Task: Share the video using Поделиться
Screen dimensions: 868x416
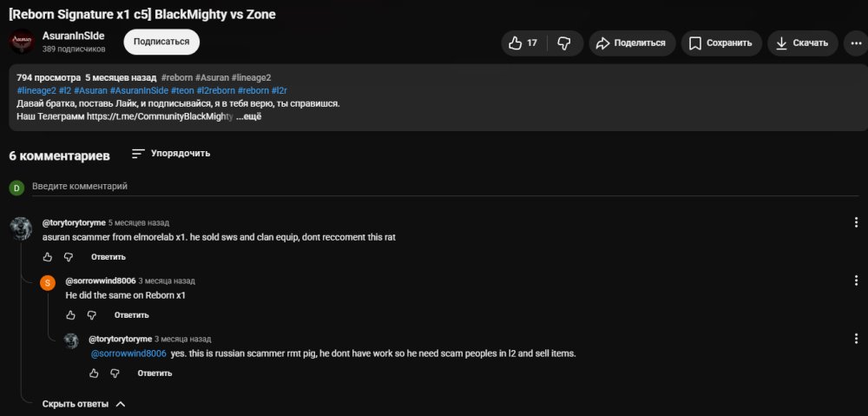Action: [x=632, y=43]
